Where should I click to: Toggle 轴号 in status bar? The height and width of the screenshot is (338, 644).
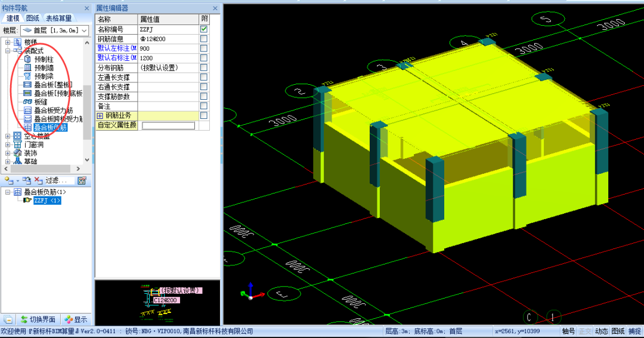click(x=568, y=331)
